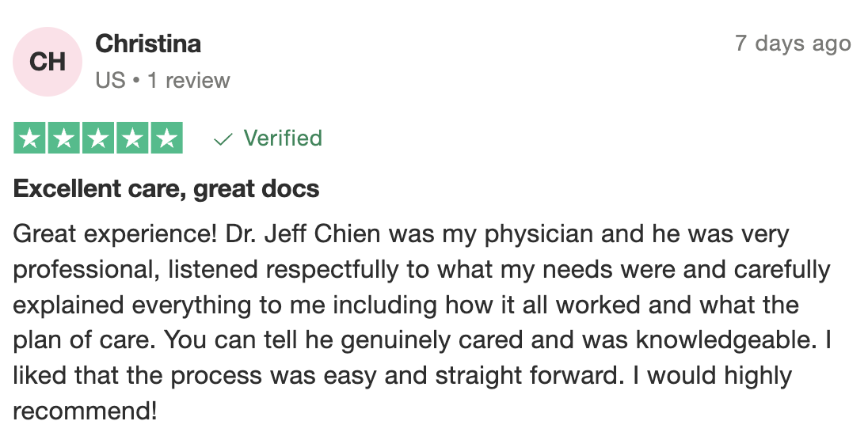Click the third green rating star
This screenshot has width=868, height=440.
click(x=98, y=138)
